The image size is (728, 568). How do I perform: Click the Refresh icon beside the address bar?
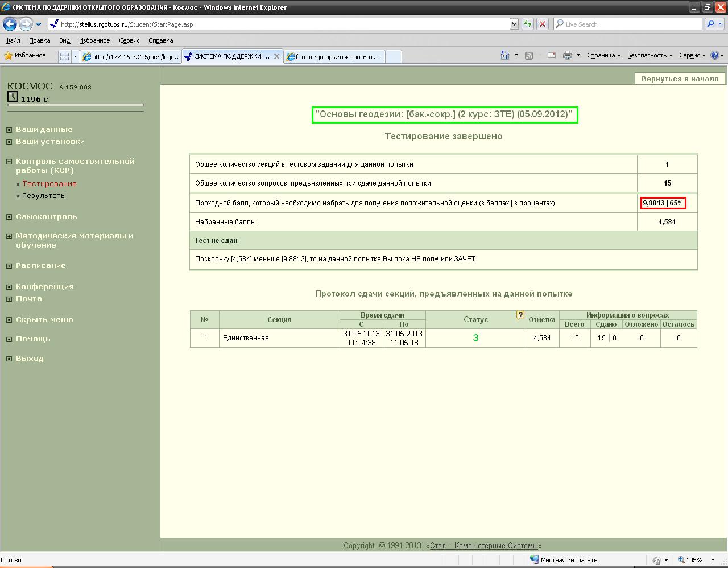click(x=528, y=24)
